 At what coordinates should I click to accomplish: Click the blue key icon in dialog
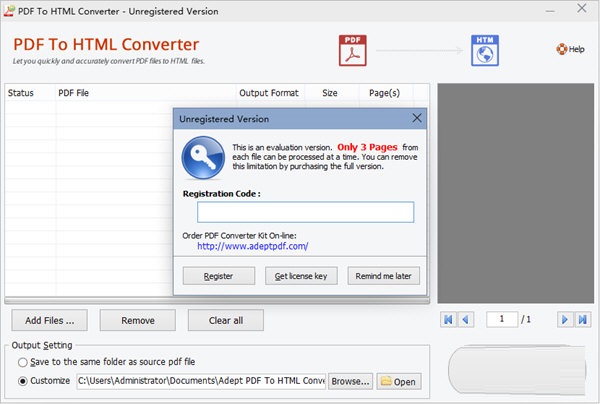(203, 158)
